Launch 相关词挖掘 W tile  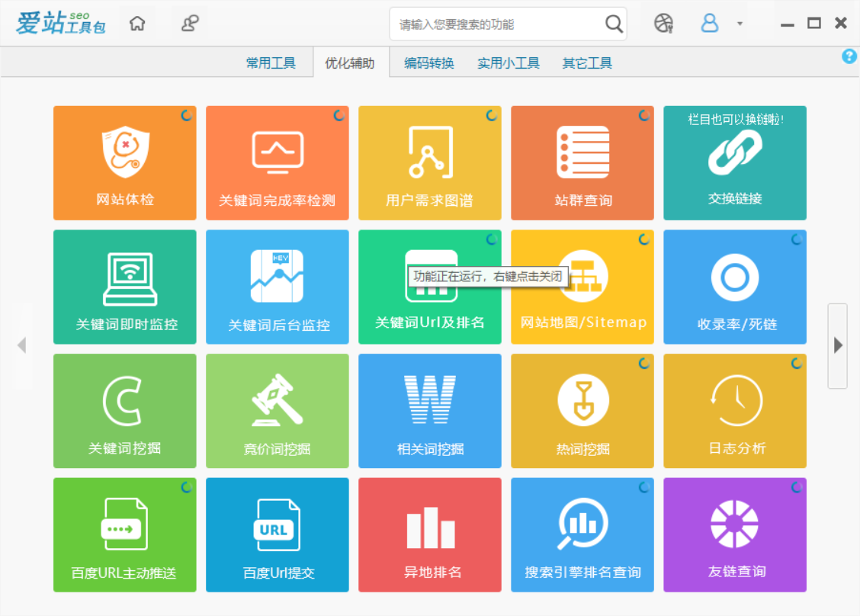coord(429,411)
